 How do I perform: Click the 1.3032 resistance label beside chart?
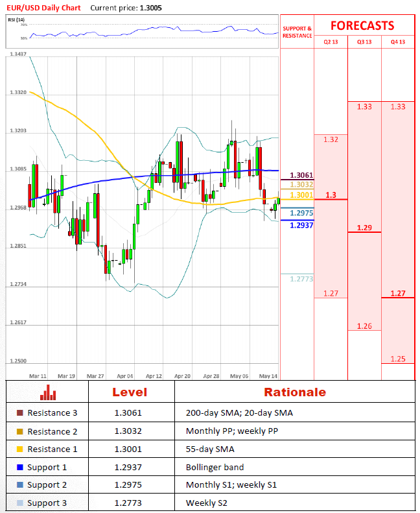[x=301, y=185]
